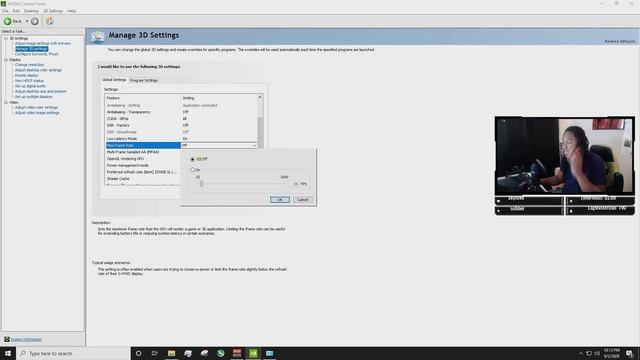
Task: Click the webcam overlay thumbnail
Action: click(x=565, y=156)
